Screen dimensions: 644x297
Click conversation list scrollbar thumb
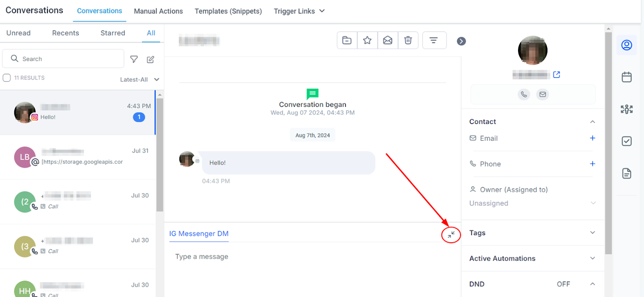[160, 155]
